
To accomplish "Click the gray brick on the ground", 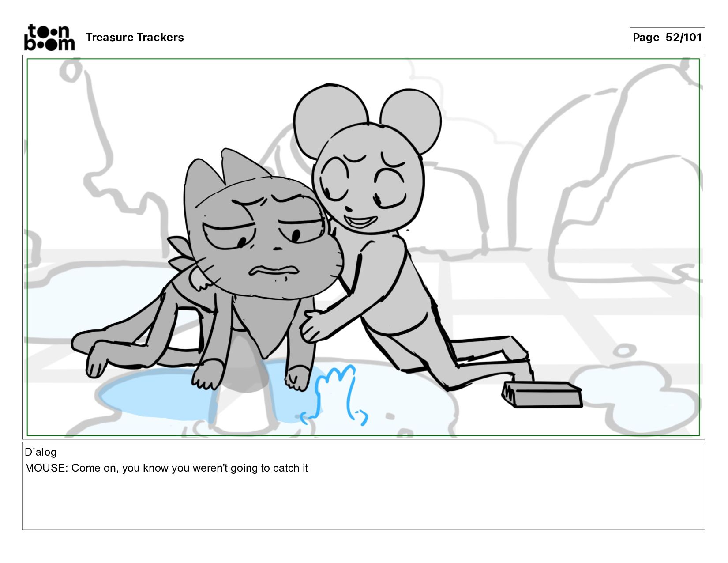I will 542,394.
